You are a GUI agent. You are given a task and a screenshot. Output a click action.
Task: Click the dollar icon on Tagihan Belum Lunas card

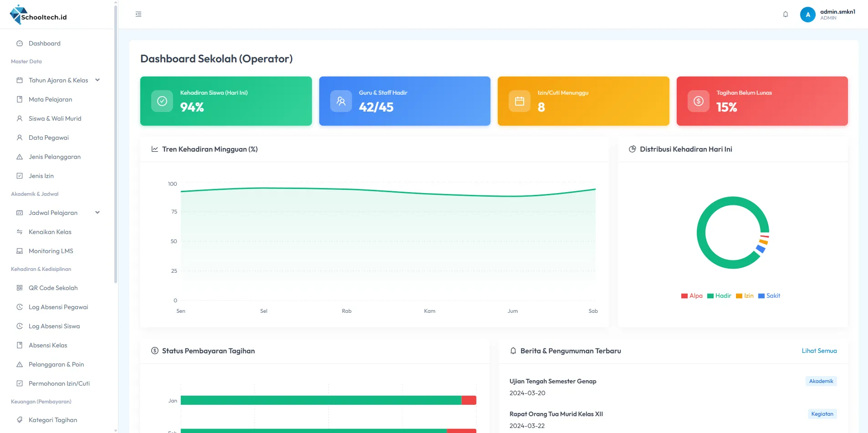(699, 101)
